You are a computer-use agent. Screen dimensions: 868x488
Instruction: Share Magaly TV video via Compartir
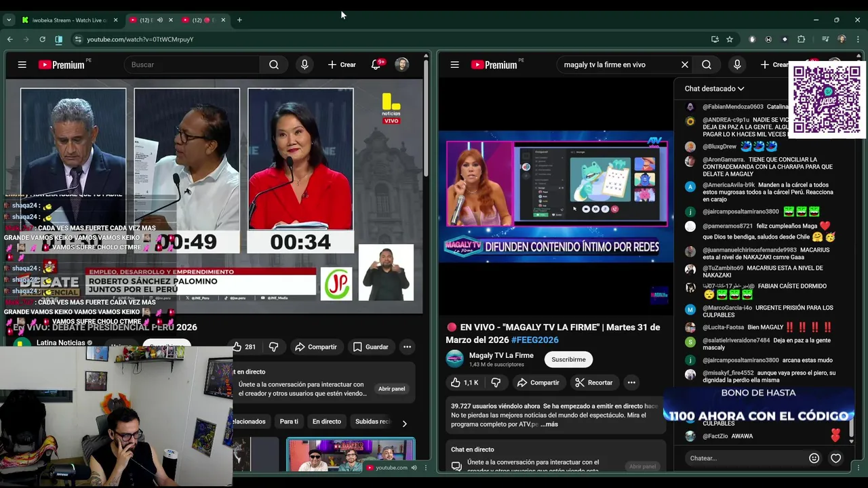(538, 382)
